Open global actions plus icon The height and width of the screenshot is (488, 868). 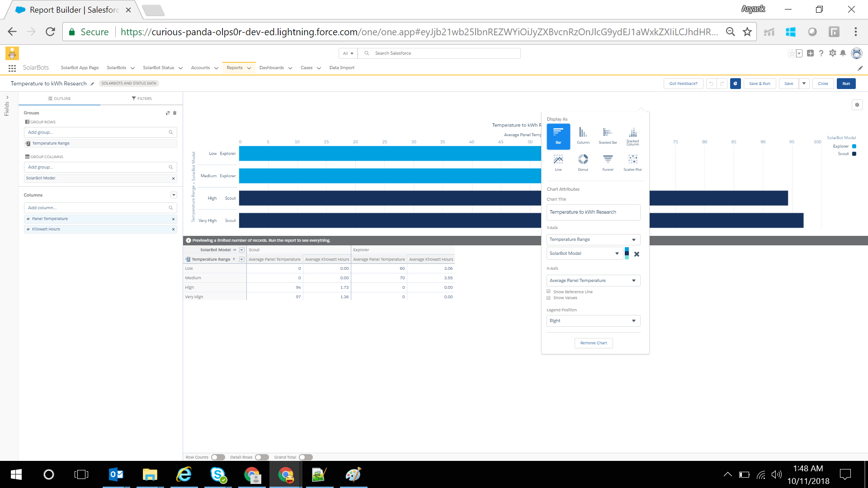pos(810,53)
